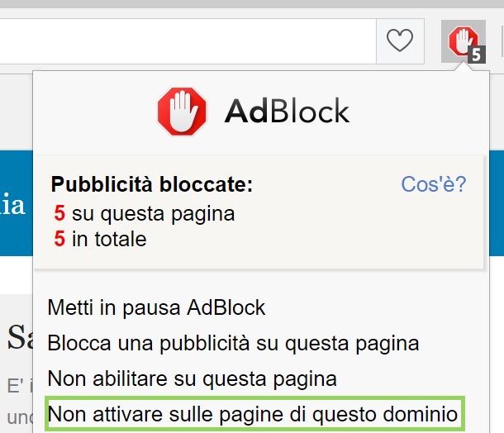Select "Non abilitare su questa pagina"
Image resolution: width=504 pixels, height=433 pixels.
192,378
